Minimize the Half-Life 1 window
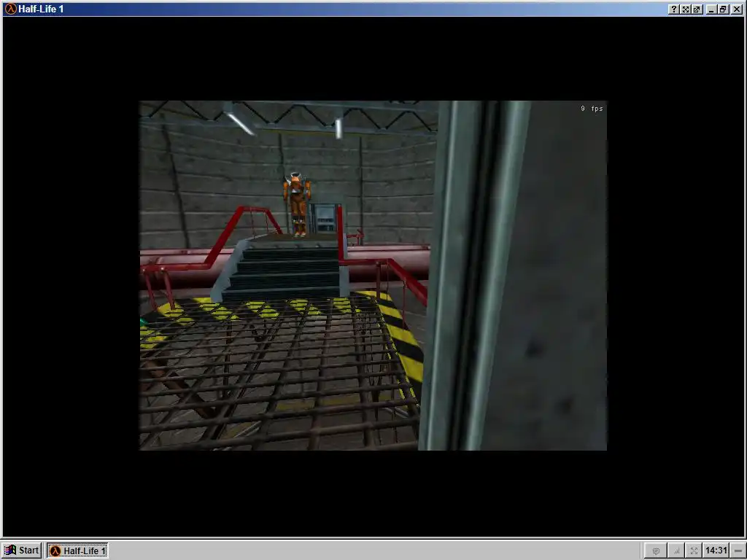 (x=711, y=9)
